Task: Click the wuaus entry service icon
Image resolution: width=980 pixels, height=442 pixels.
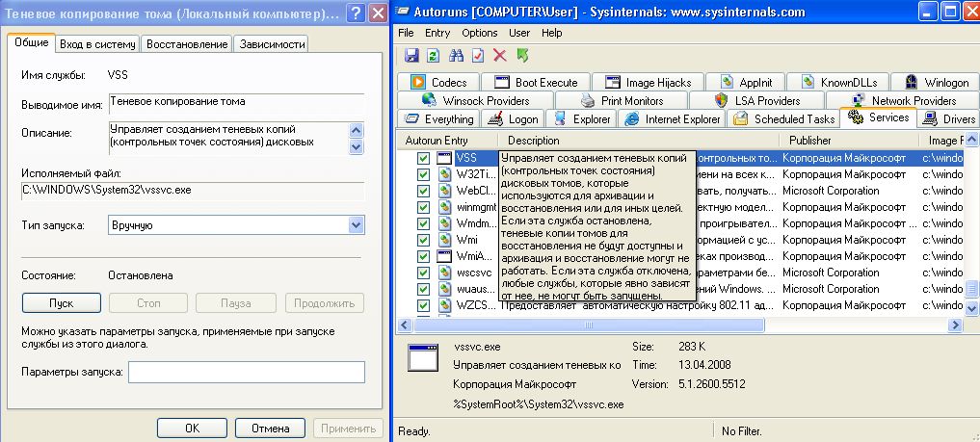Action: 444,289
